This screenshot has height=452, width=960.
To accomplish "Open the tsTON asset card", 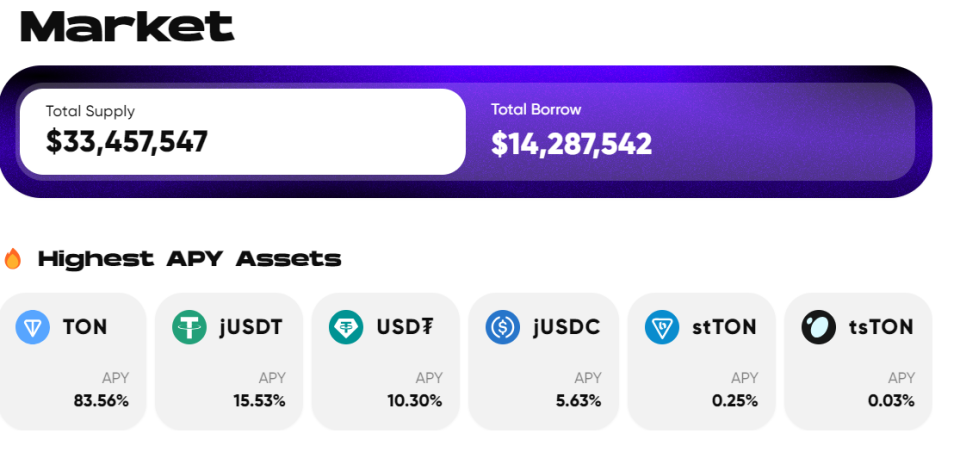I will (x=858, y=362).
